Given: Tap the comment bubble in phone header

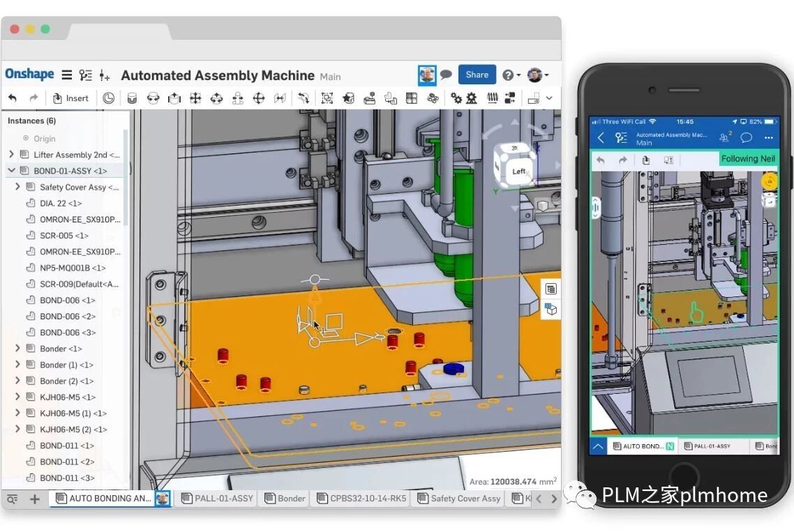Looking at the screenshot, I should (x=746, y=137).
